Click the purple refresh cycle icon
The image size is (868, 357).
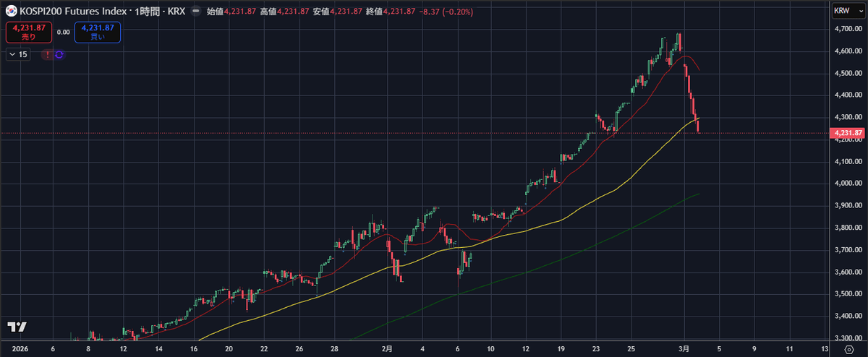pyautogui.click(x=59, y=54)
